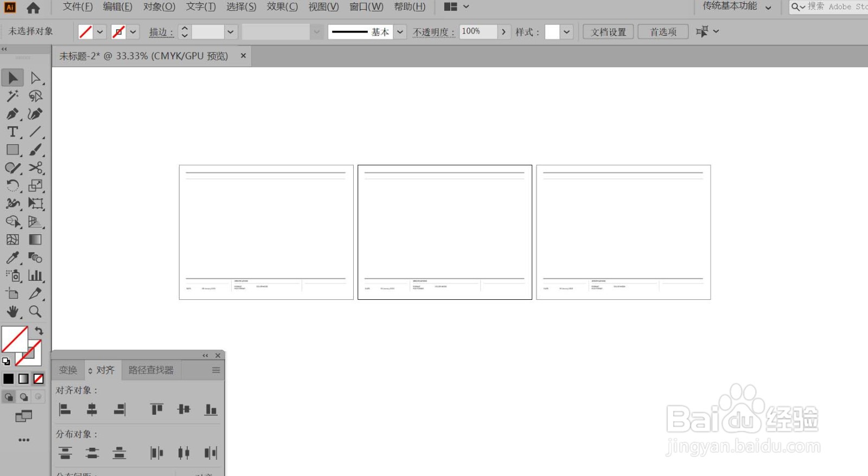Click horizontal align center icon

(92, 409)
